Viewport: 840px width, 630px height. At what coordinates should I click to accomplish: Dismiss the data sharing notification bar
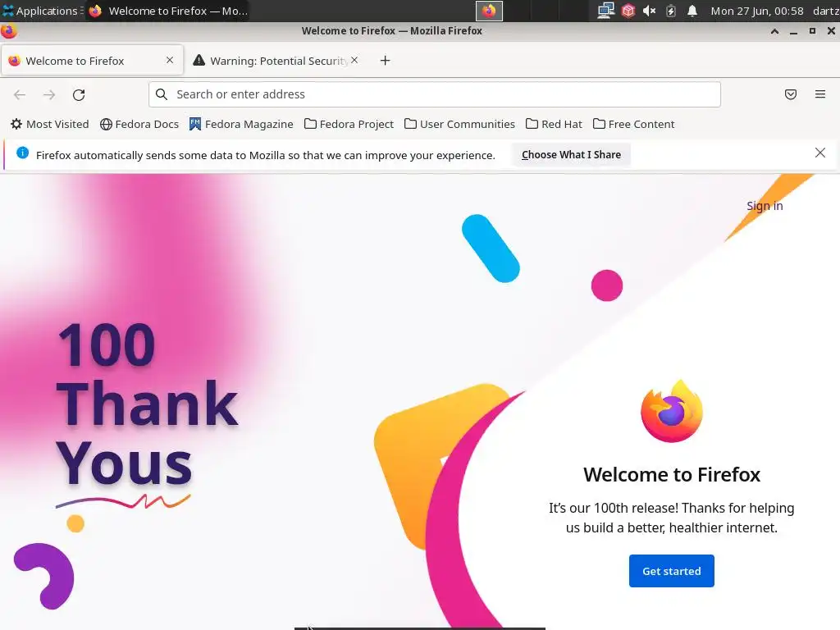coord(819,153)
